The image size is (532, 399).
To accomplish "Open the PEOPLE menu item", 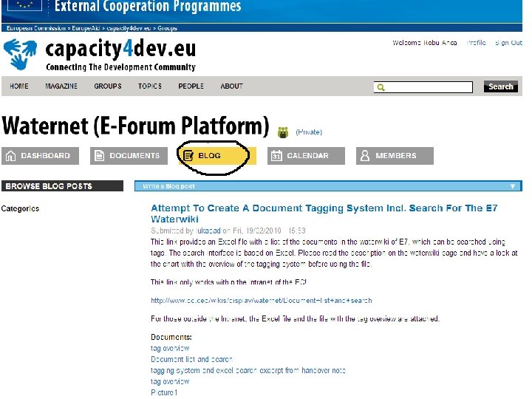I will (191, 86).
